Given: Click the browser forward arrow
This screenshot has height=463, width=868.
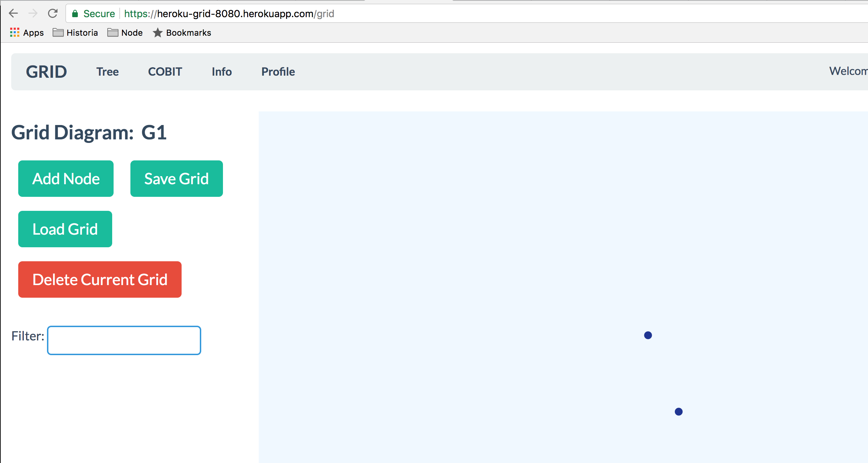Looking at the screenshot, I should (33, 14).
